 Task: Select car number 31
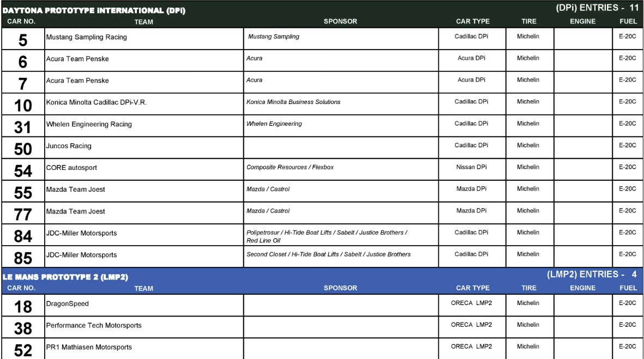coord(23,127)
